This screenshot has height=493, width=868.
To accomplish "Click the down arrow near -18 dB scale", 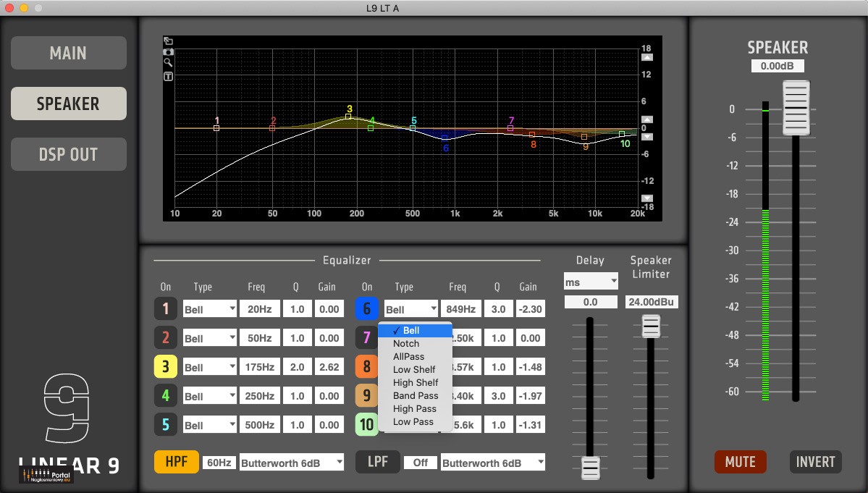I will coord(646,198).
